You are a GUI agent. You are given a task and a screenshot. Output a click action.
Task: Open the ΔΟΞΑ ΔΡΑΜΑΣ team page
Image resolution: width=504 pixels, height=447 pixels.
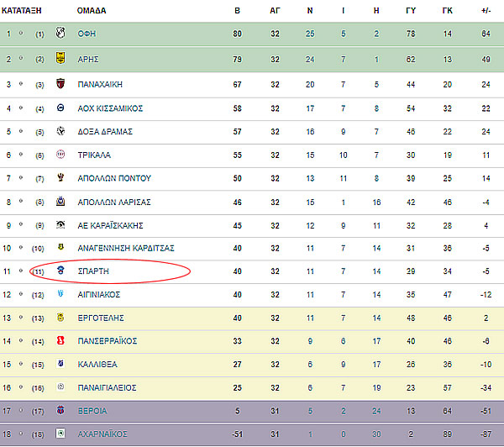pos(105,132)
